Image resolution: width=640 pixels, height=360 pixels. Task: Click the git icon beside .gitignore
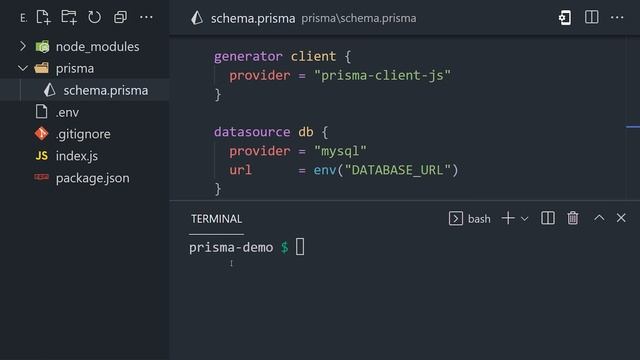(41, 133)
